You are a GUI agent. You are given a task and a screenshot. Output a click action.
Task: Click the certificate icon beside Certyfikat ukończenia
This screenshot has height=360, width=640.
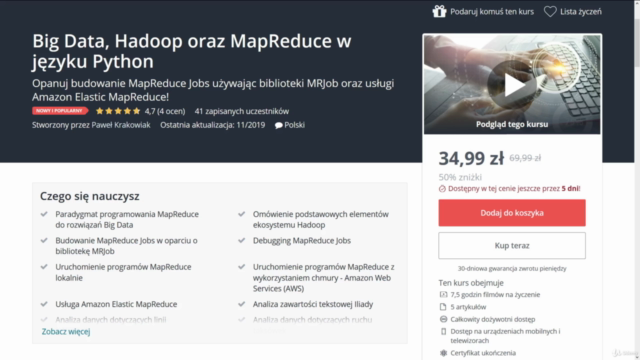coord(443,353)
